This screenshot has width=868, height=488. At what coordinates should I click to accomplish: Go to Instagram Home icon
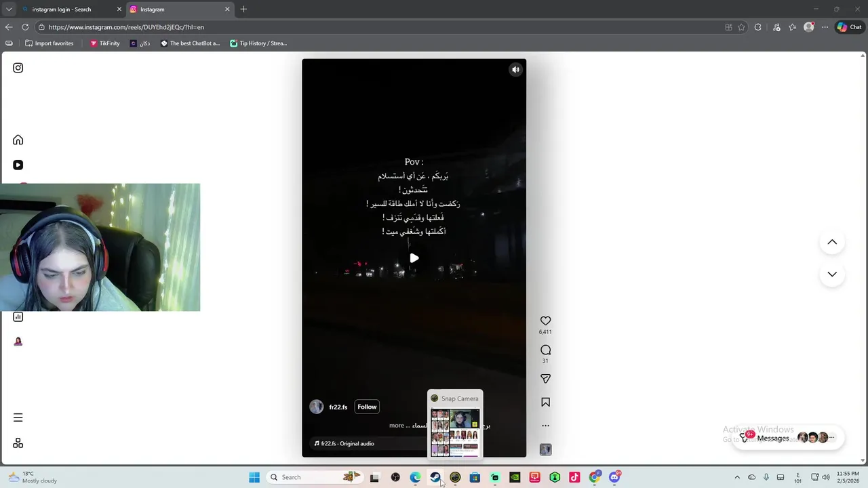click(x=18, y=140)
